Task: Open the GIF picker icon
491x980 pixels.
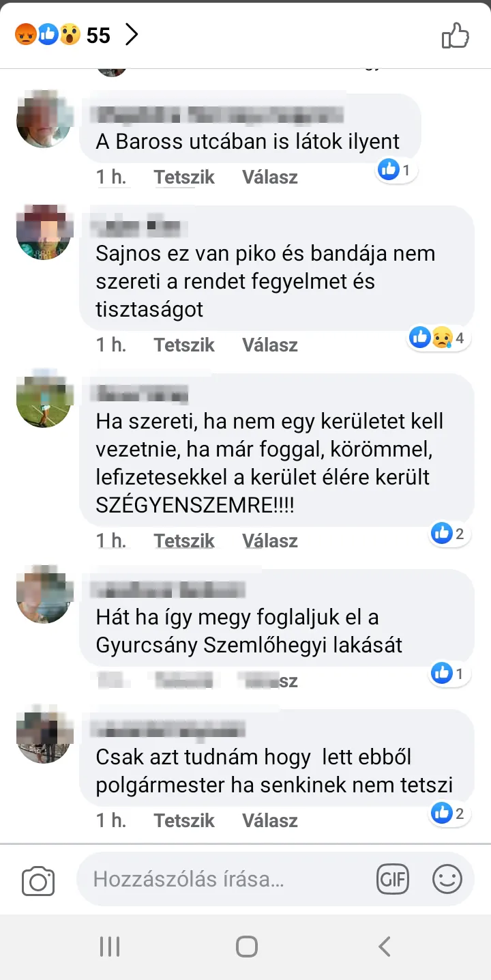Action: [393, 879]
